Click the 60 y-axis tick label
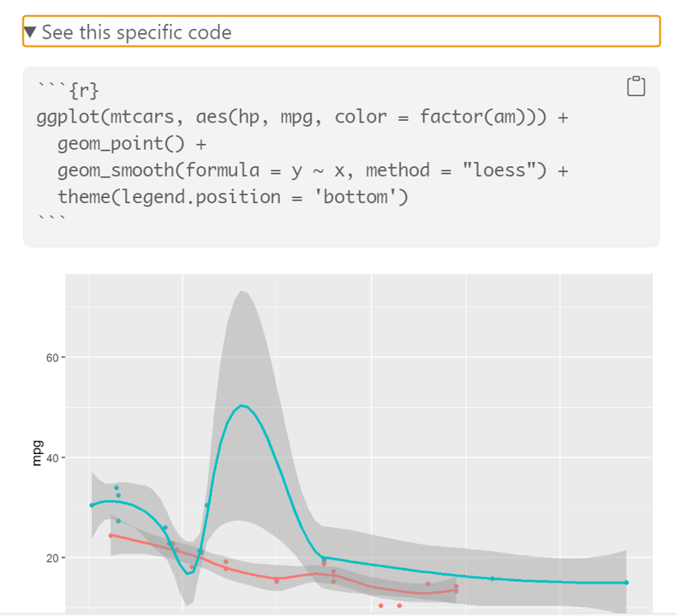Viewport: 676px width, 616px height. pyautogui.click(x=52, y=358)
